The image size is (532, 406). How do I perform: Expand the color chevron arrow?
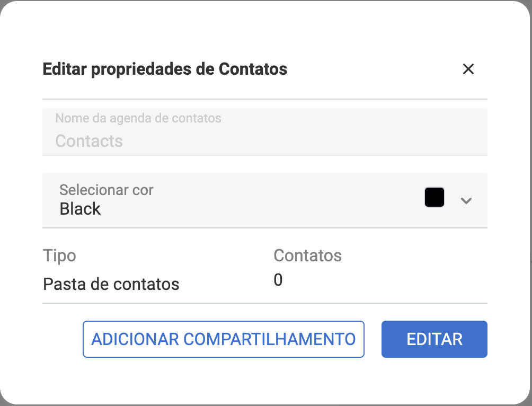pyautogui.click(x=466, y=200)
